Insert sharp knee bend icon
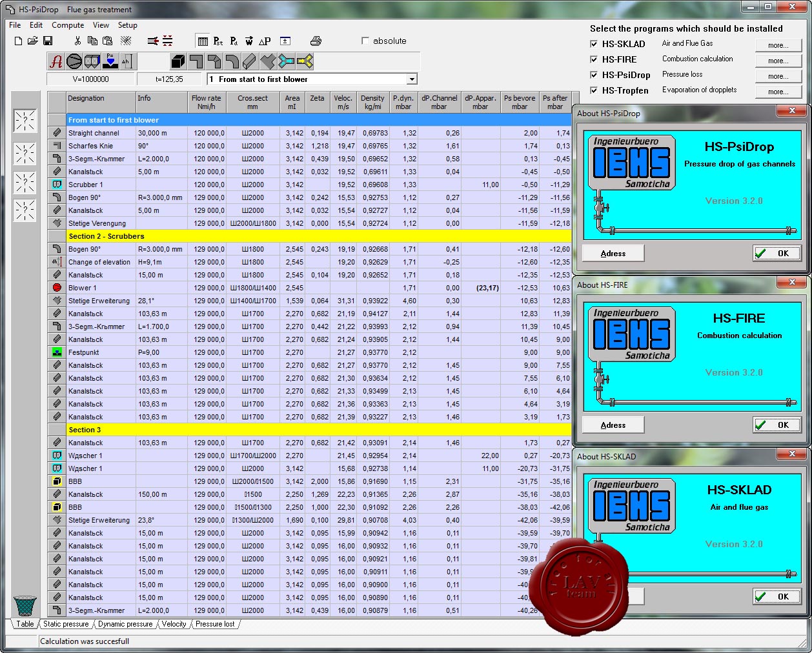The image size is (812, 653). (196, 61)
